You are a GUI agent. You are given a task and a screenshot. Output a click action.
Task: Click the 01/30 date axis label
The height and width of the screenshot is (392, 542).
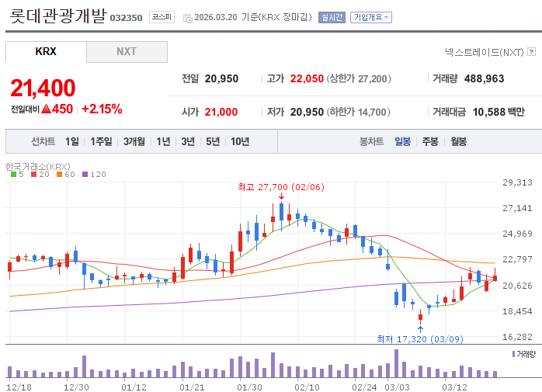pos(249,387)
